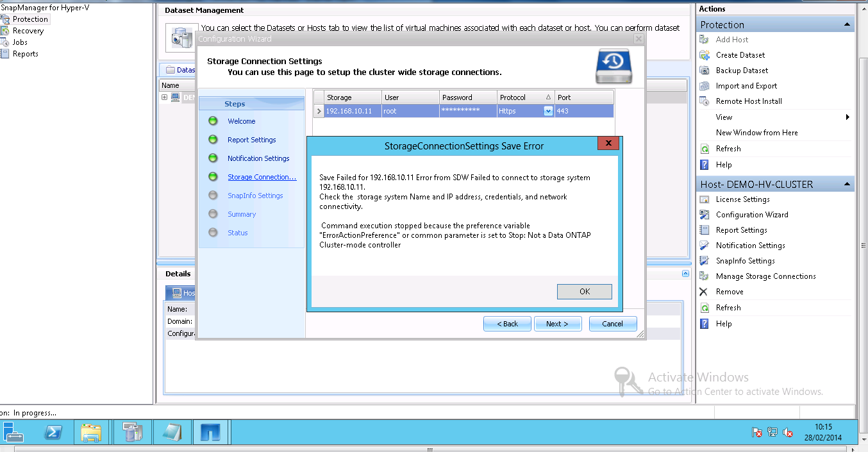Open the NetApp SnapManager taskbar icon
This screenshot has width=868, height=452.
[x=210, y=433]
